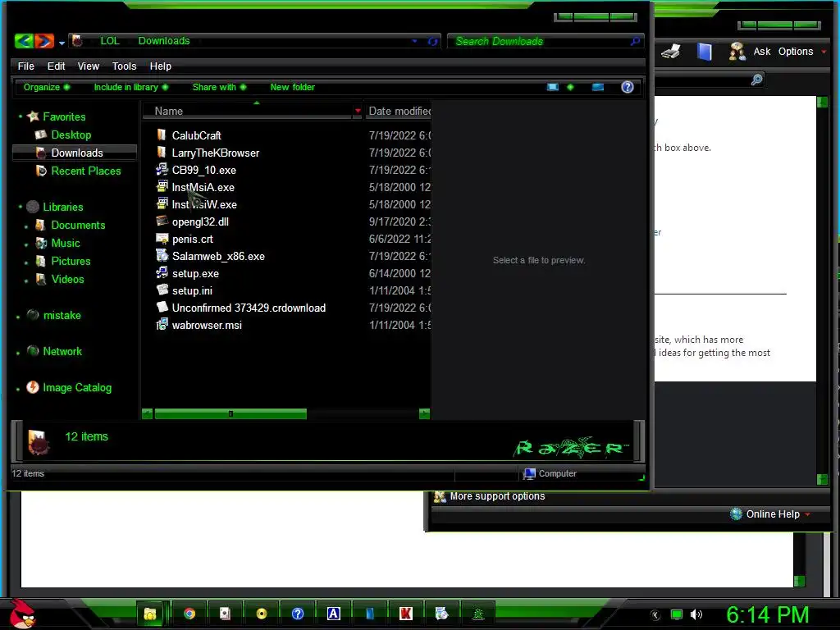
Task: Select the setup.ini file icon
Action: 162,290
